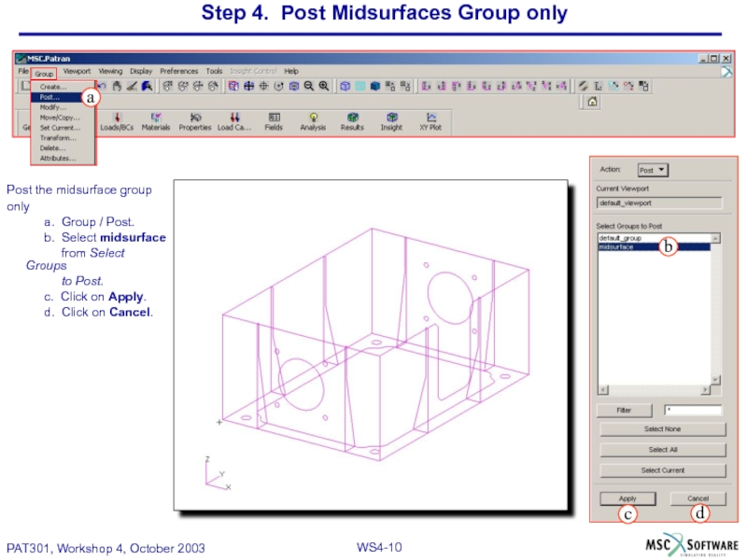This screenshot has height=560, width=747.
Task: Open the Viewing menu
Action: [110, 72]
